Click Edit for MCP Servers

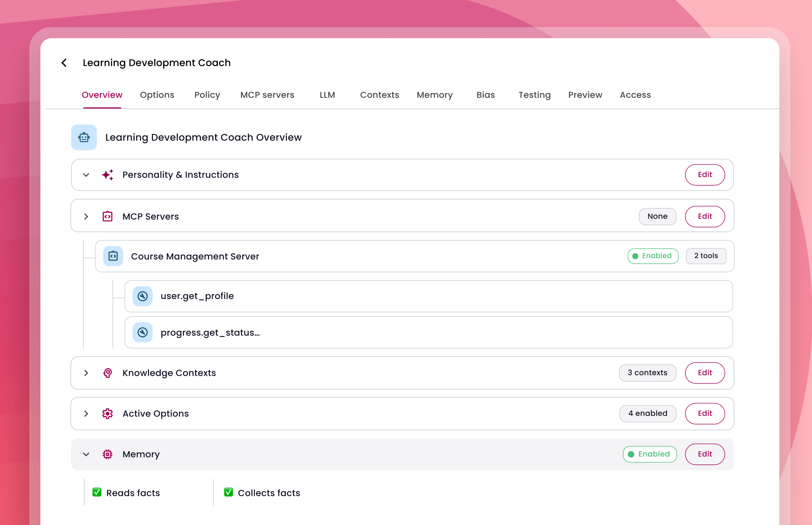705,217
